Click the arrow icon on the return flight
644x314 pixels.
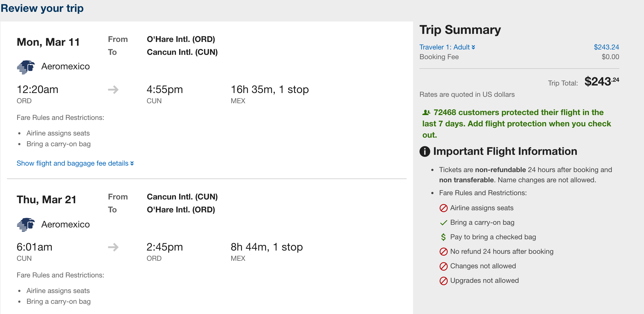(113, 247)
